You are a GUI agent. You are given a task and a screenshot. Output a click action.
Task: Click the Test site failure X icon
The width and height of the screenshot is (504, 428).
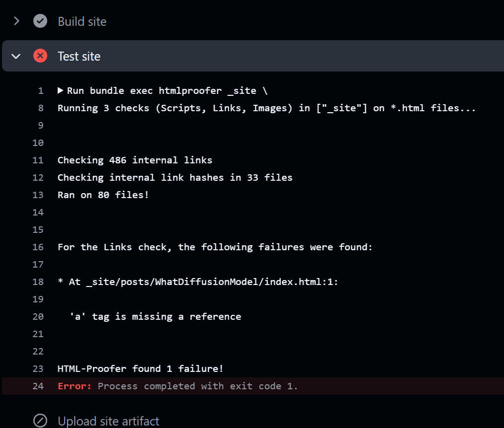[x=40, y=56]
